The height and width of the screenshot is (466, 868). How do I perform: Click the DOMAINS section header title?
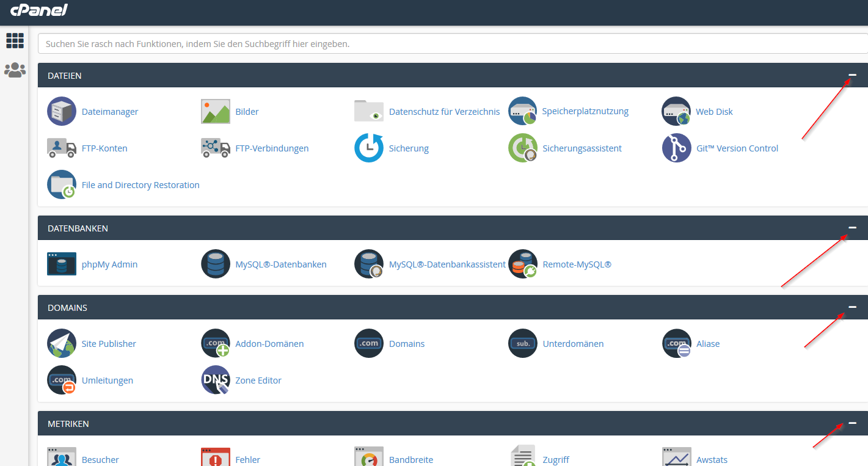67,308
